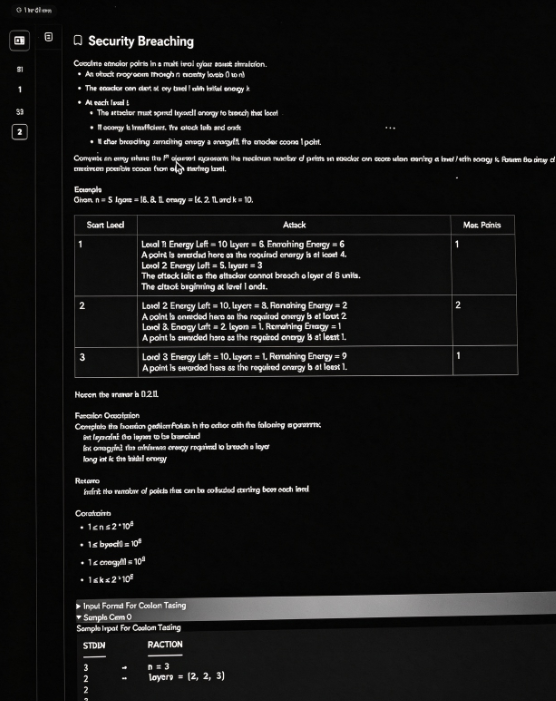Go to question 1 in the sidebar

[20, 90]
